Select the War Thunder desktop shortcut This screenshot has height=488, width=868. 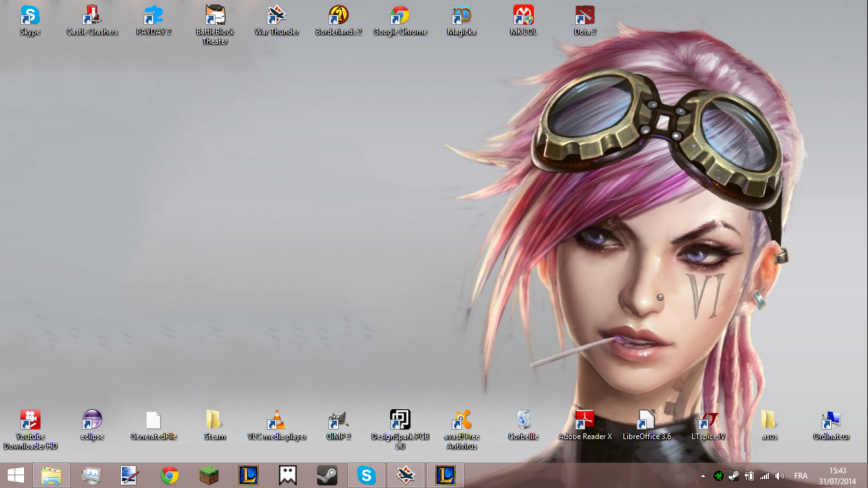[x=276, y=20]
